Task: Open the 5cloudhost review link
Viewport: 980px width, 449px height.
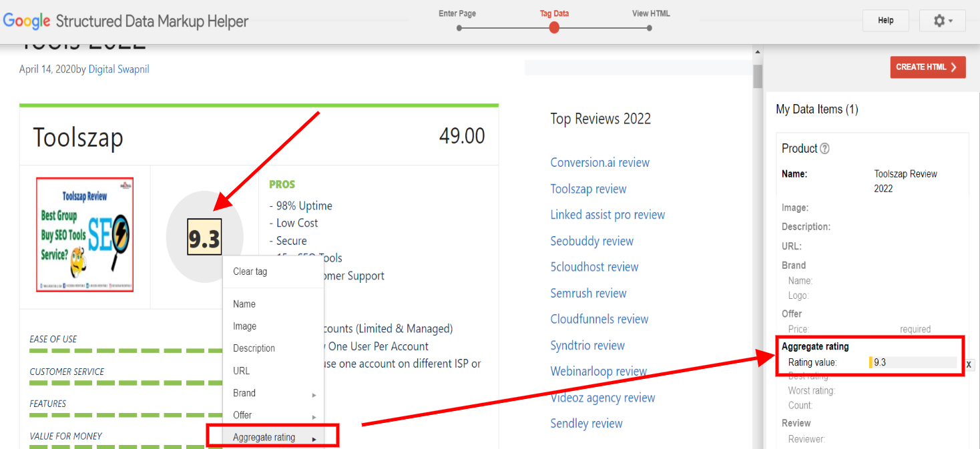Action: coord(594,267)
